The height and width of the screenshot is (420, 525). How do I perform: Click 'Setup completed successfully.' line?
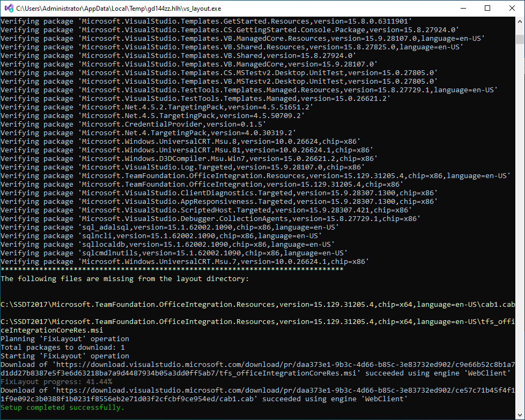(x=62, y=407)
